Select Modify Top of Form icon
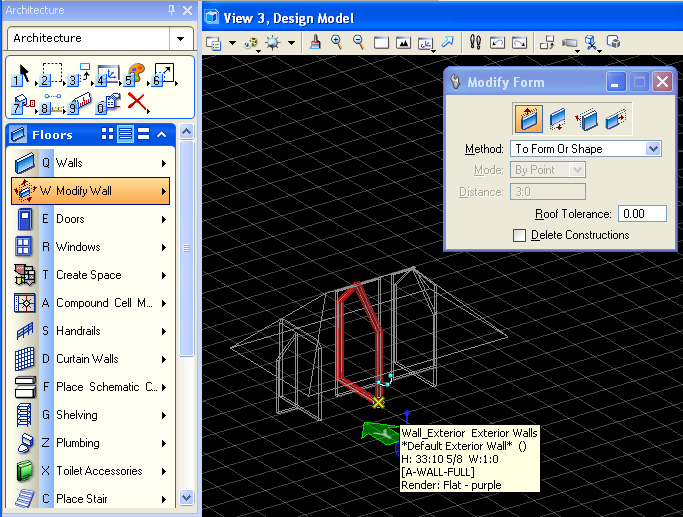 (529, 118)
